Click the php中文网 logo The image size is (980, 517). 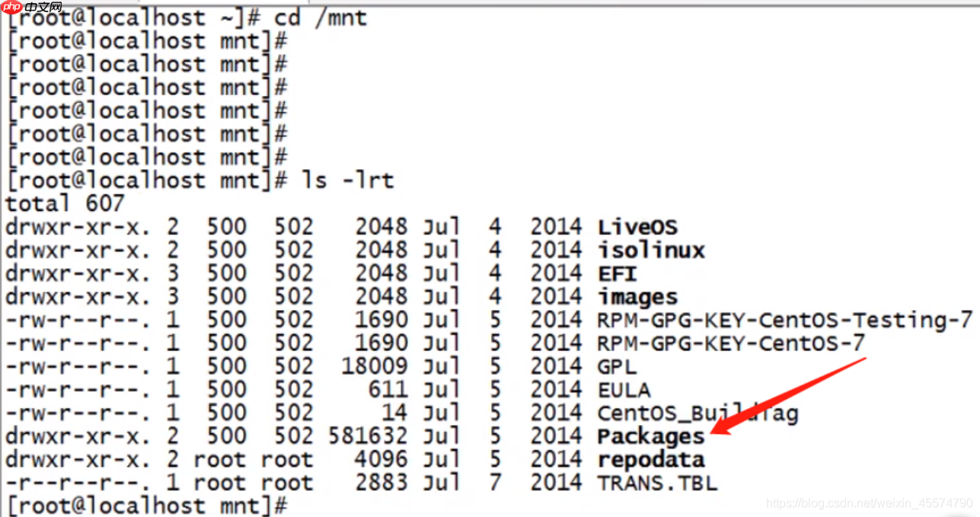click(32, 8)
